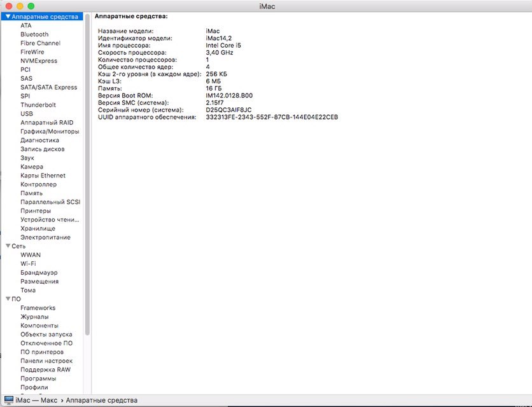
Task: Open WWAN network entry
Action: coord(31,255)
